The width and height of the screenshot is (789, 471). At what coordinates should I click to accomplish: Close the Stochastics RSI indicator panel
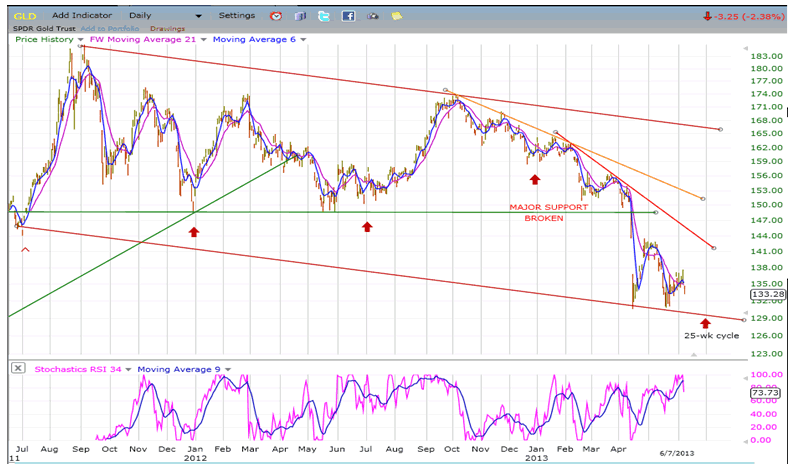click(x=18, y=369)
